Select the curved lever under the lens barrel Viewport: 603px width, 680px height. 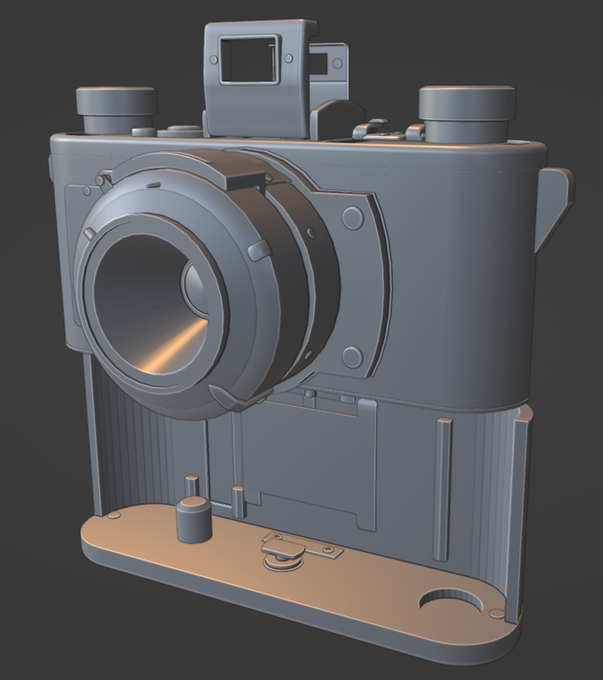tap(239, 397)
